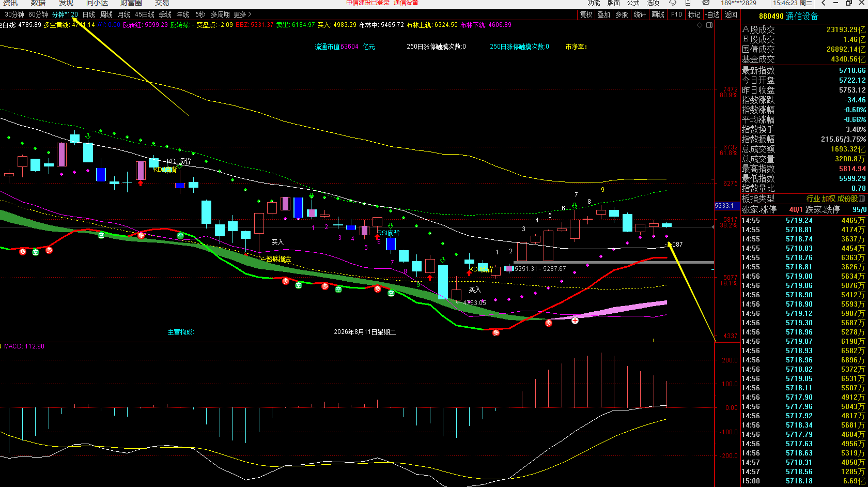Switch to 月线 chart
868x487 pixels.
[124, 14]
